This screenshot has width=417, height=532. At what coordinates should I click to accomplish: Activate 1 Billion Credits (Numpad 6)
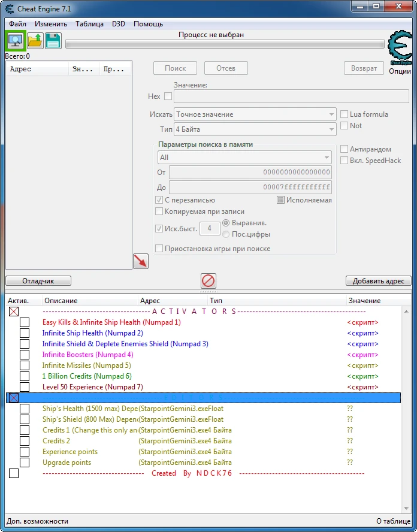click(x=25, y=376)
